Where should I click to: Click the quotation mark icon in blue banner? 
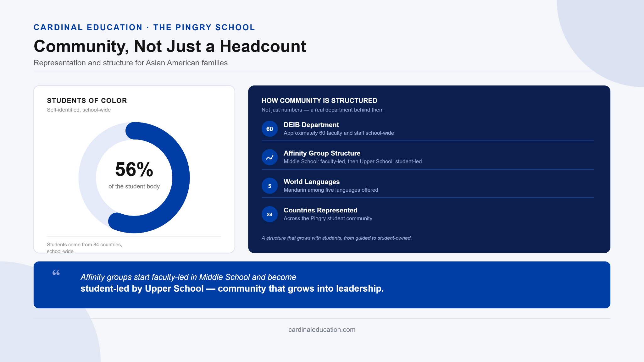tap(56, 272)
